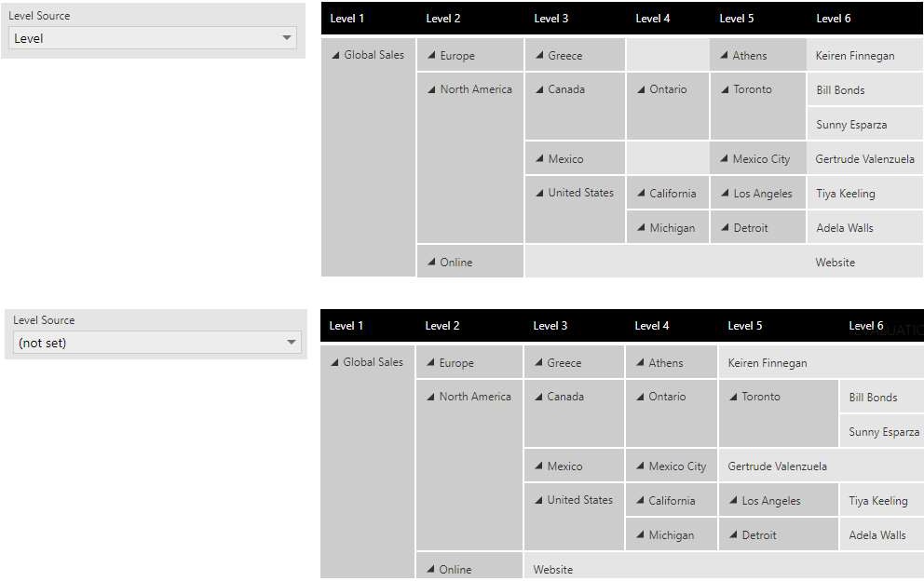Collapse the Greece node in upper matrix
Viewport: 924px width, 581px height.
(x=539, y=54)
